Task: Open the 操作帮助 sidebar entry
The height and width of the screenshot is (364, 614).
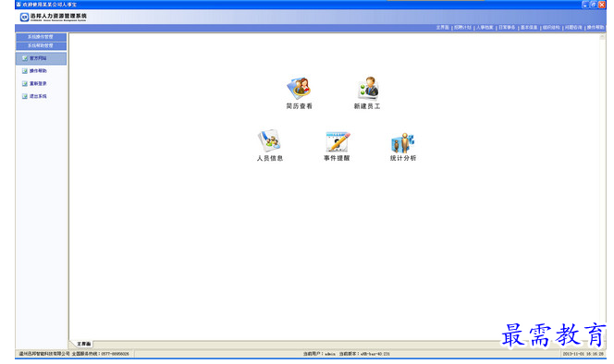Action: coord(38,71)
